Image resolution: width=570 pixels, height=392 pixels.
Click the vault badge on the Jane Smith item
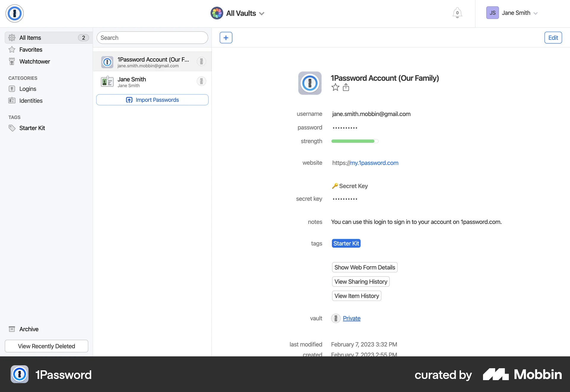201,81
